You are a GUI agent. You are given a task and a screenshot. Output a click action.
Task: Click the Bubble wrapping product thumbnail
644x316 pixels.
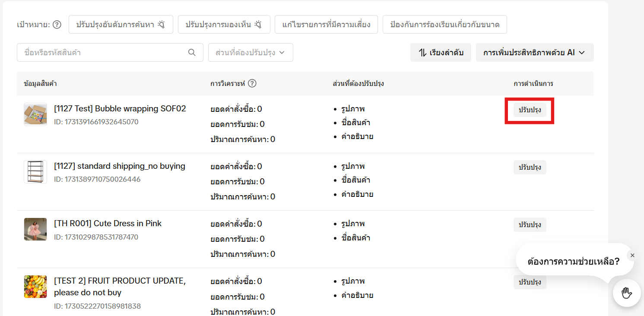click(35, 114)
